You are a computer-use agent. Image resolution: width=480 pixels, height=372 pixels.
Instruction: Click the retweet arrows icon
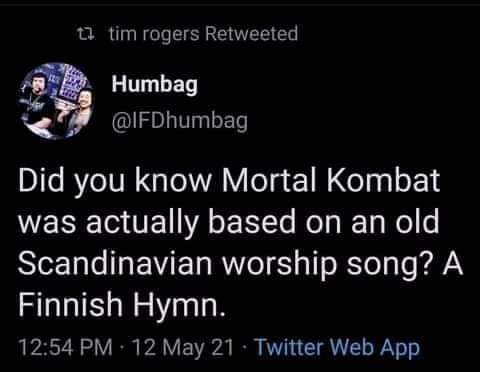click(86, 34)
